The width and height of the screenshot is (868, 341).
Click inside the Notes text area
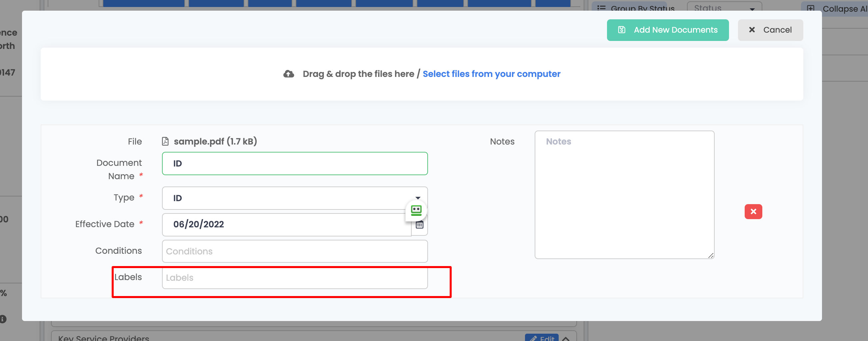click(624, 194)
